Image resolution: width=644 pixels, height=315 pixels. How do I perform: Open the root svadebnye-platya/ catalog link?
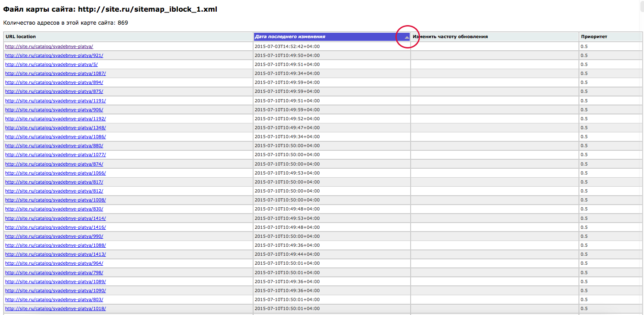[49, 46]
